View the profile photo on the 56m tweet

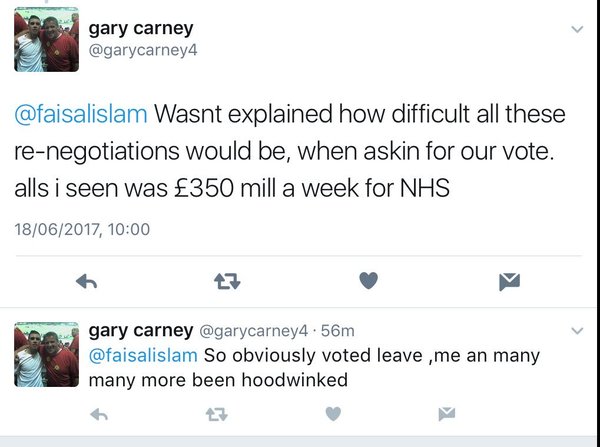pyautogui.click(x=46, y=354)
